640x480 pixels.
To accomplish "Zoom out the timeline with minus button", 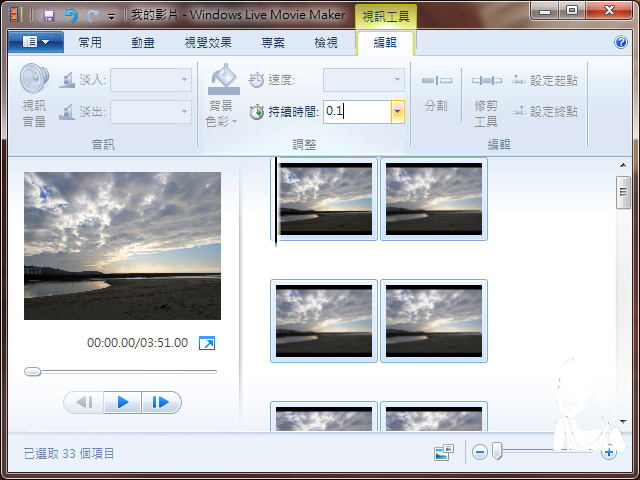I will click(x=480, y=452).
